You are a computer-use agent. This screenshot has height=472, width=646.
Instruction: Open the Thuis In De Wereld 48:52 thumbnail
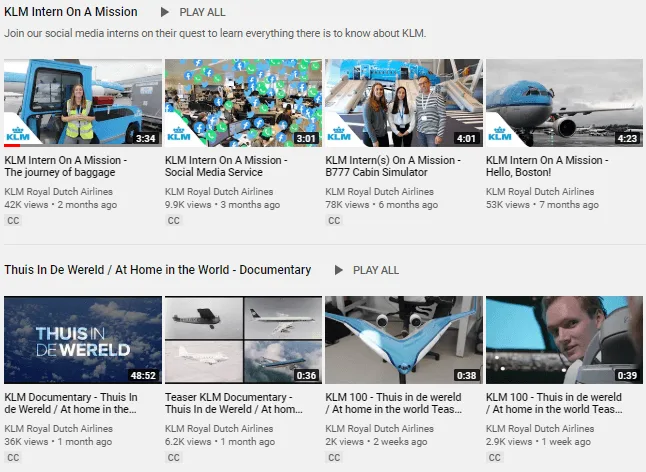pos(83,340)
